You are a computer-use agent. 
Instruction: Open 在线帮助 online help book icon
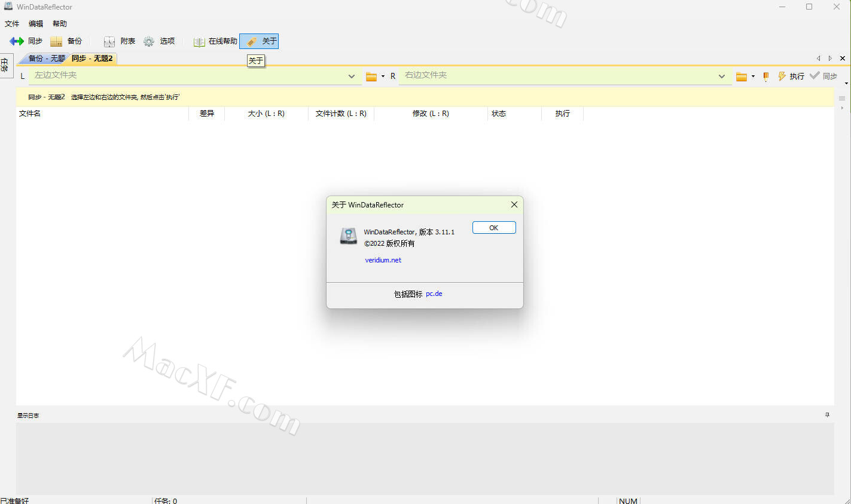(199, 41)
